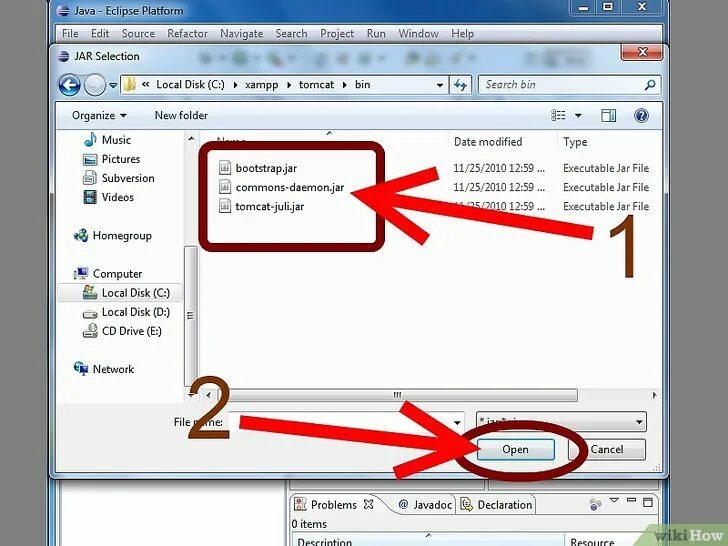Click the Refresh button beside address bar
This screenshot has height=546, width=728.
point(461,85)
